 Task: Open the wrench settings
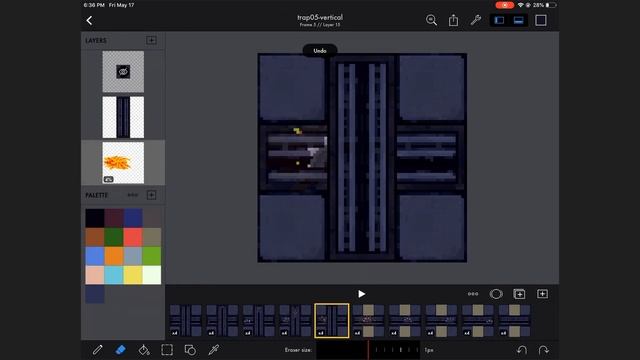(476, 20)
